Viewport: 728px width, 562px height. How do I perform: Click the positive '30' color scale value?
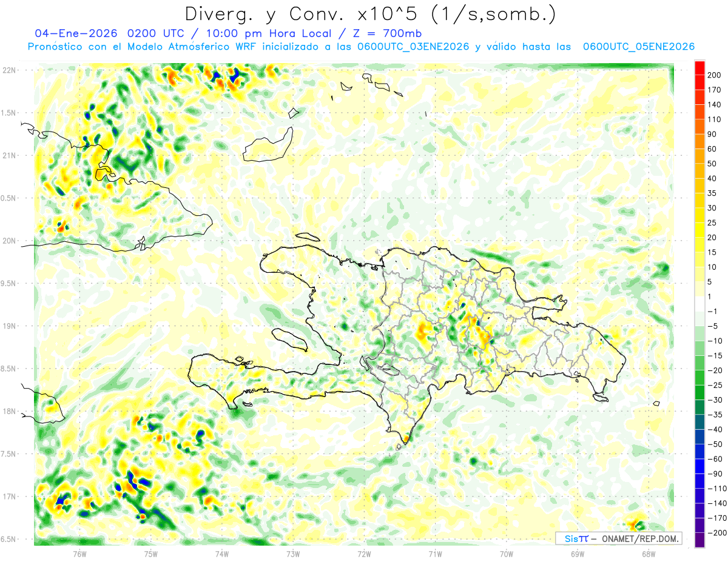(x=712, y=208)
